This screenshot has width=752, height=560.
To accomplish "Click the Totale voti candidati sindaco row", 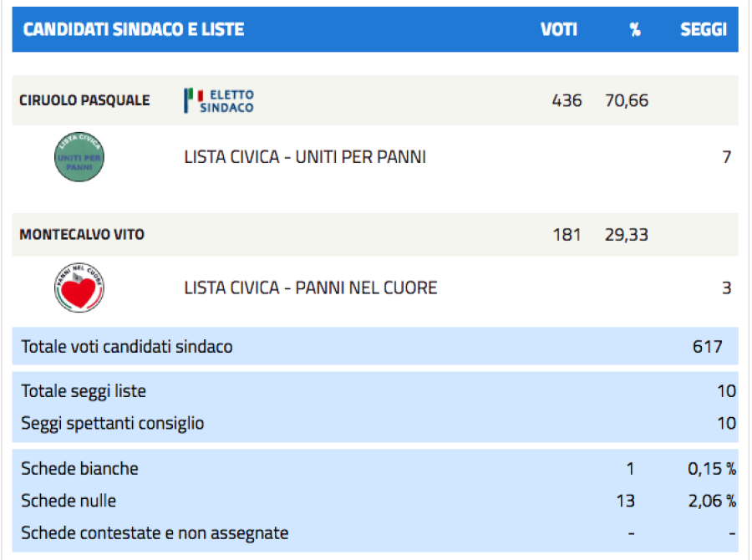I will 375,346.
